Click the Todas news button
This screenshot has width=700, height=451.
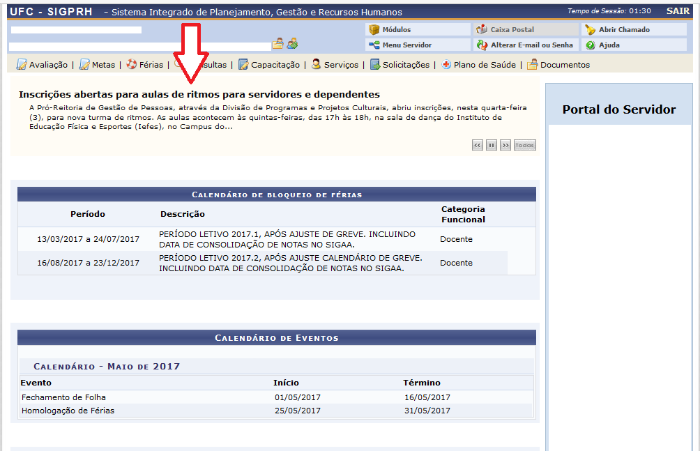pos(524,145)
